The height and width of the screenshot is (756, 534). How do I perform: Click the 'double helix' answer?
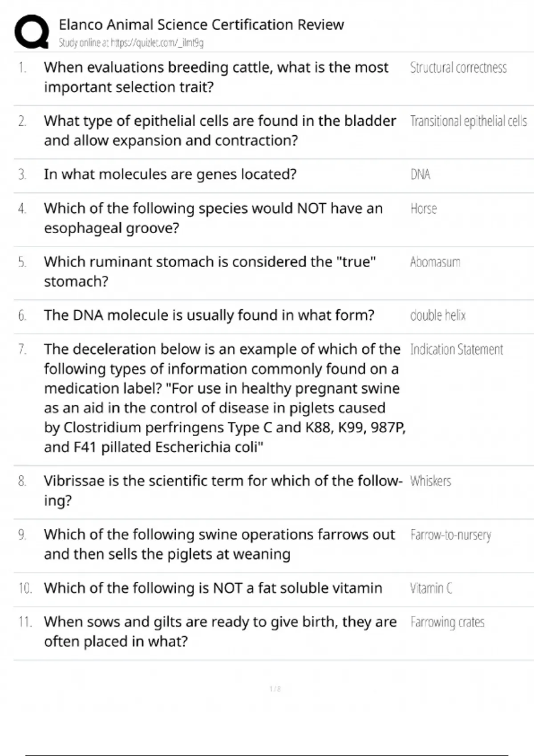437,315
